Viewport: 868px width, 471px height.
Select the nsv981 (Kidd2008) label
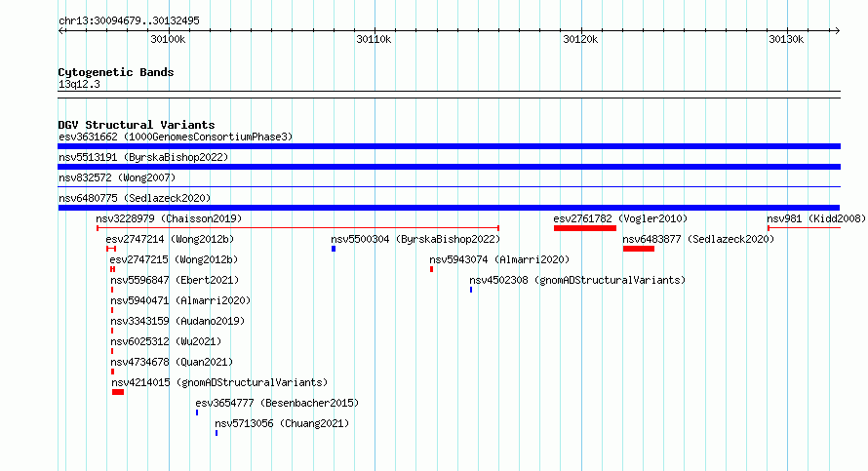[816, 218]
